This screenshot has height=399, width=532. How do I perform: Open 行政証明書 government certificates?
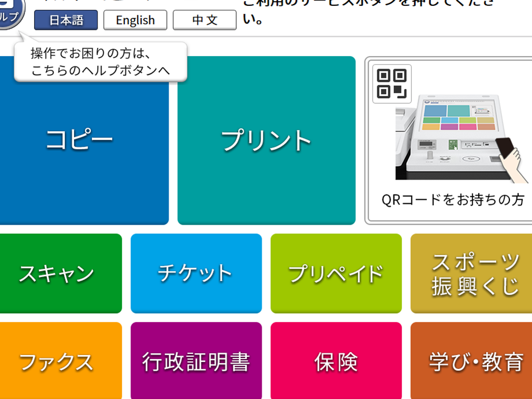coord(196,361)
